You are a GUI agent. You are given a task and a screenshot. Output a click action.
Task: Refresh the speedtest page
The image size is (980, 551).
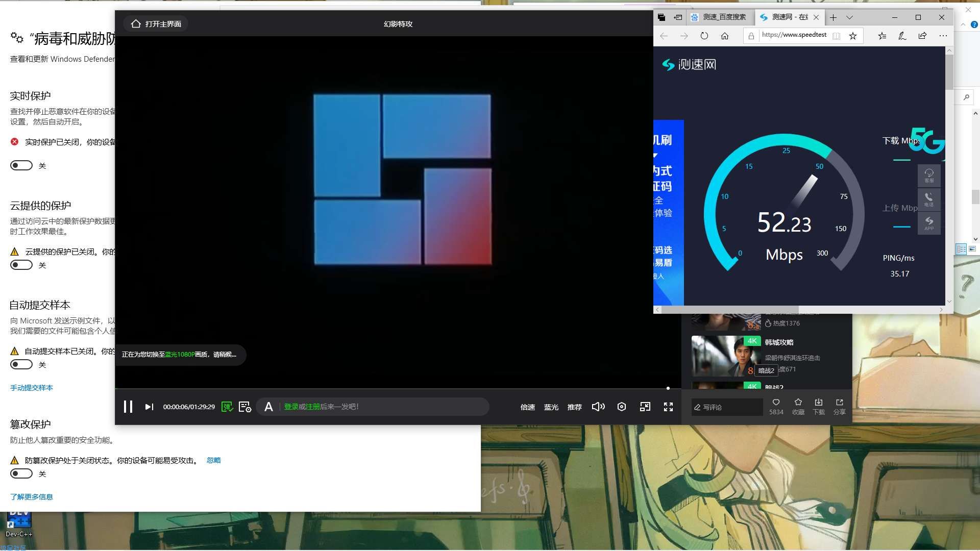click(x=704, y=36)
